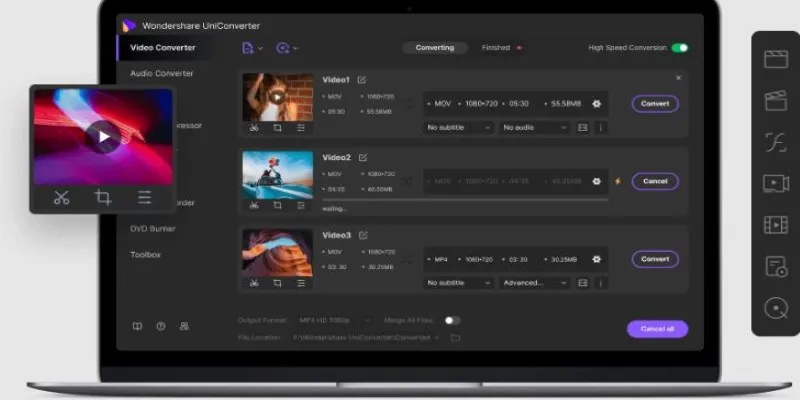
Task: Rename Video3 with the edit pencil
Action: (x=363, y=235)
